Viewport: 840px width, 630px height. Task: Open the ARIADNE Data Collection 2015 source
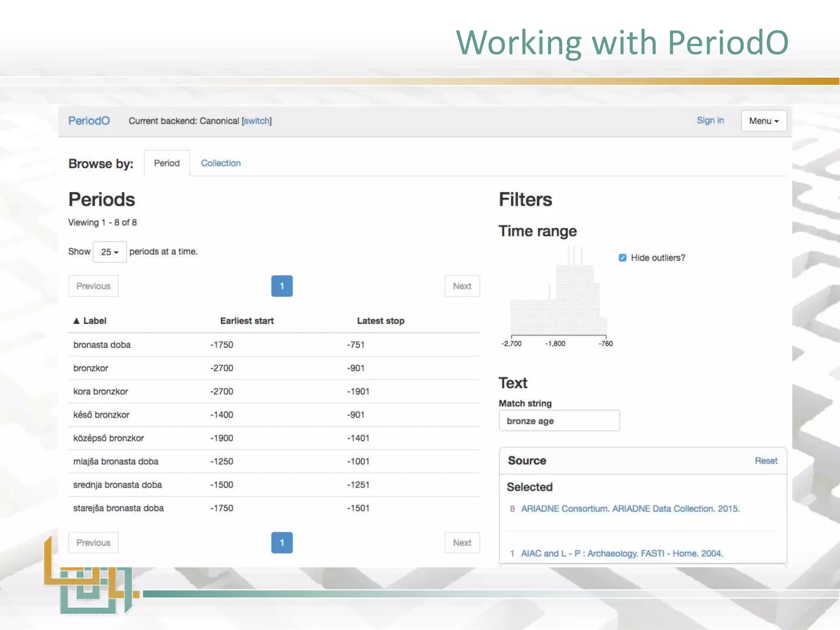click(630, 509)
